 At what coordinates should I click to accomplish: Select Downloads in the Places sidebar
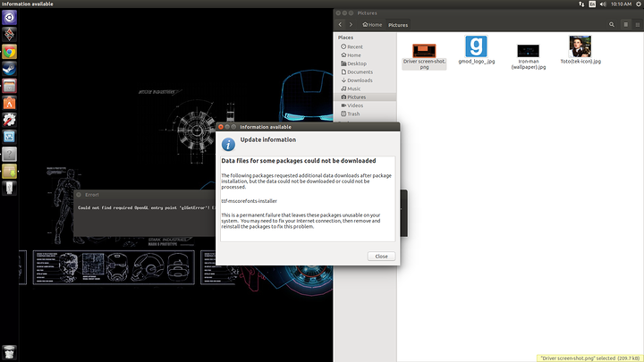tap(360, 80)
